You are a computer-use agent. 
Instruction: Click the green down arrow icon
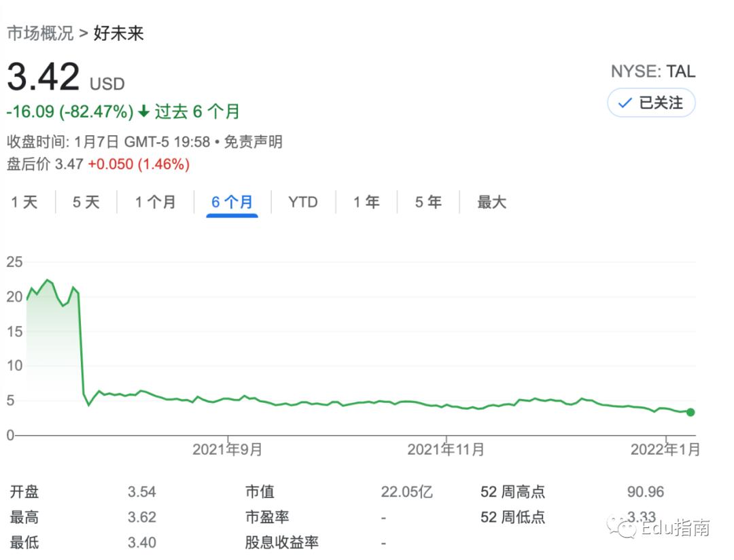click(143, 111)
